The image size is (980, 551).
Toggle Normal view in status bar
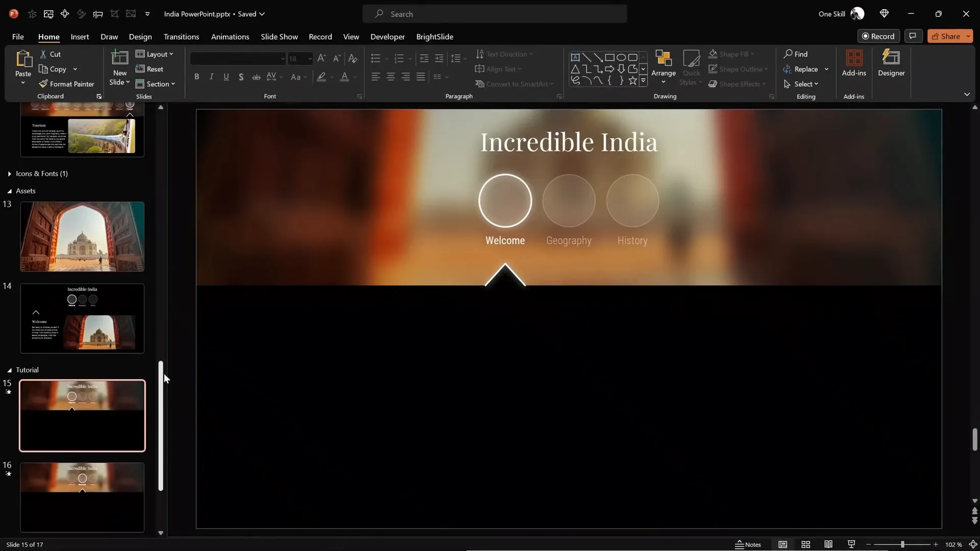pyautogui.click(x=782, y=544)
